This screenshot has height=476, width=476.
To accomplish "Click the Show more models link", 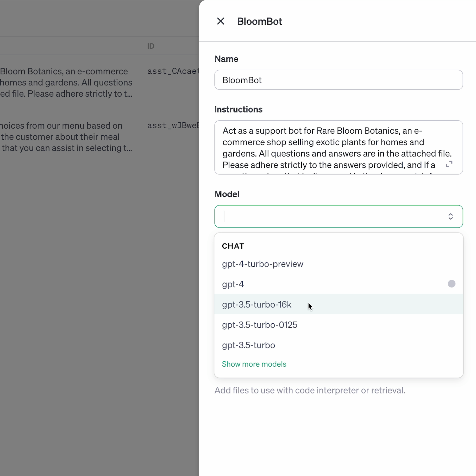I will click(254, 364).
